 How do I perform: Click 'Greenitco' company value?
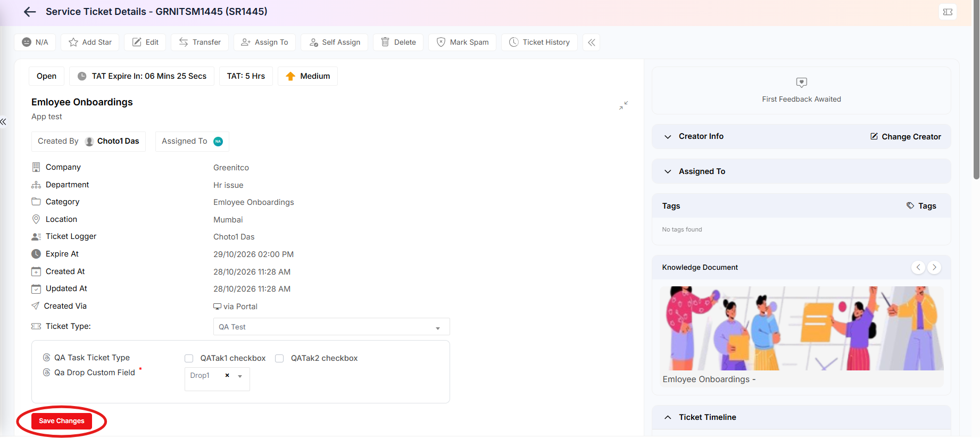(231, 168)
